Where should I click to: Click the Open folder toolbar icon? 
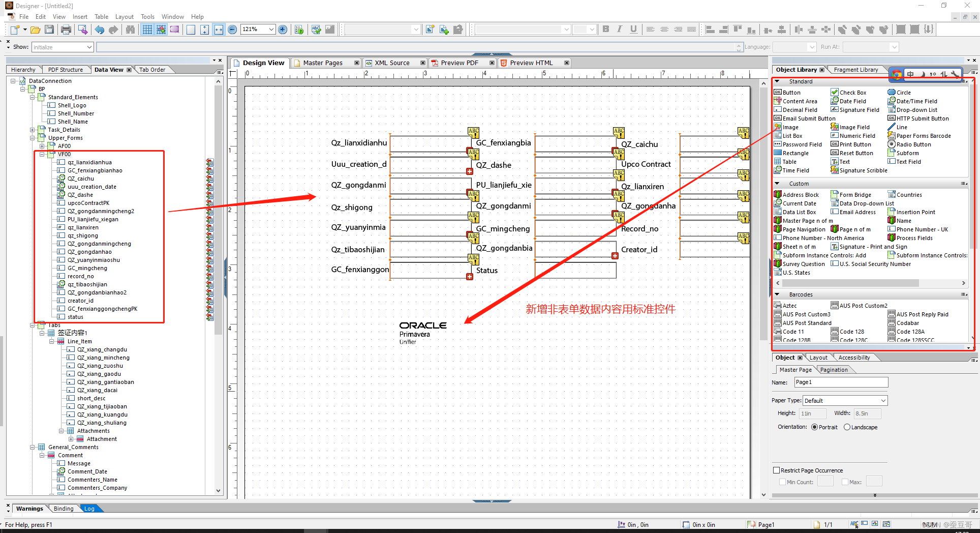coord(35,29)
